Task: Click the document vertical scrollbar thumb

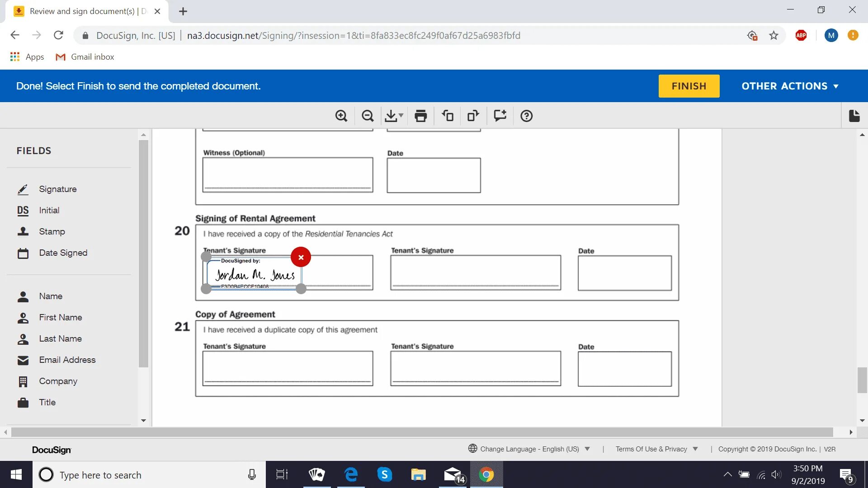Action: (862, 380)
